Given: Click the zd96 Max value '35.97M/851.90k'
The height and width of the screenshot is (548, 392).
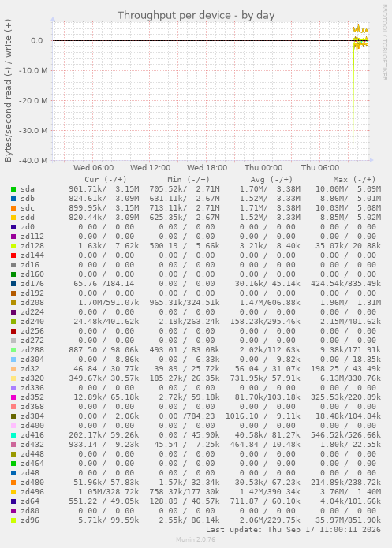Looking at the screenshot, I should pos(349,520).
